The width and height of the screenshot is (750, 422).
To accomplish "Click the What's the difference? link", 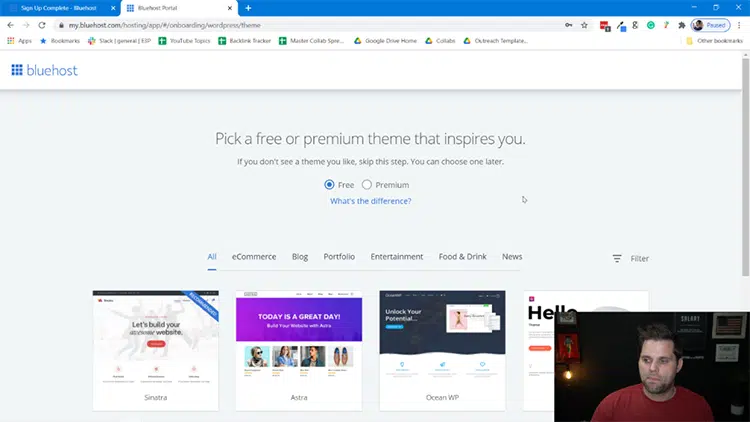I will (370, 201).
